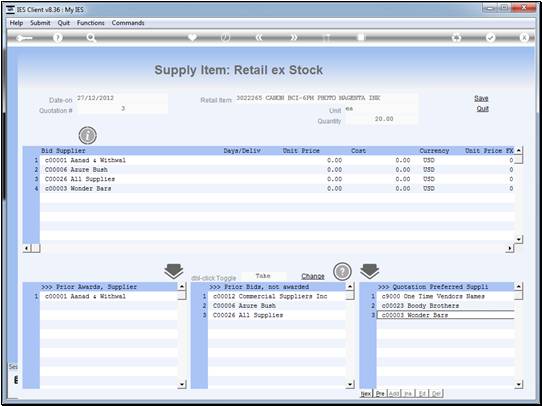The height and width of the screenshot is (406, 542).
Task: Click the key icon in the toolbar
Action: (x=24, y=38)
